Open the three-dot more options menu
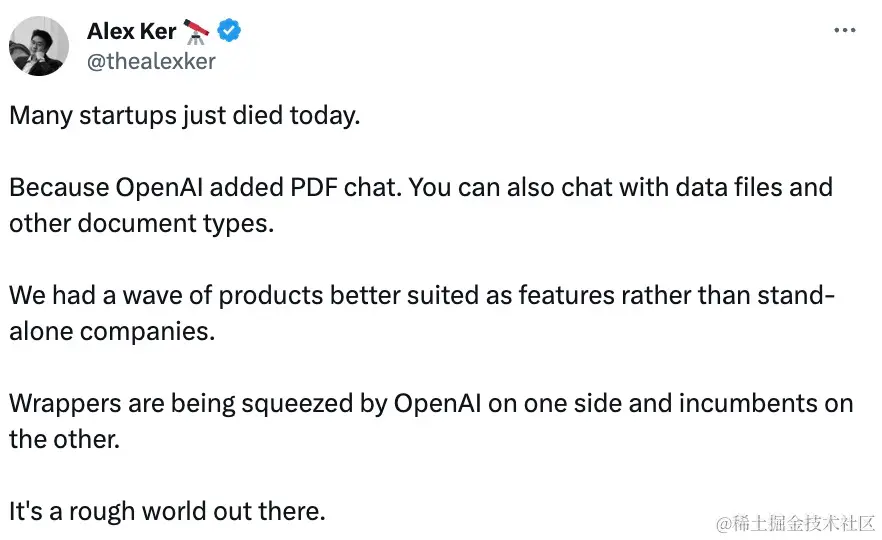The height and width of the screenshot is (540, 882). [x=845, y=30]
